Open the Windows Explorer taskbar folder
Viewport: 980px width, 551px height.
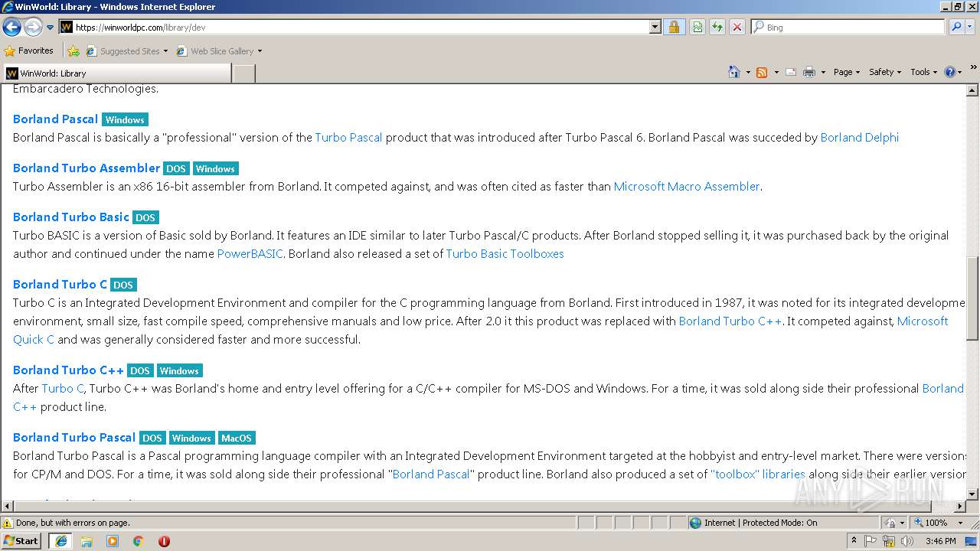pos(87,541)
